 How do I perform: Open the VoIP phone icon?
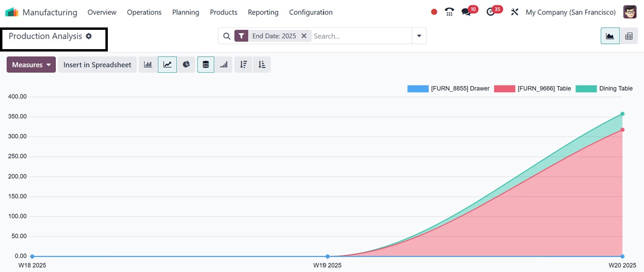click(449, 12)
